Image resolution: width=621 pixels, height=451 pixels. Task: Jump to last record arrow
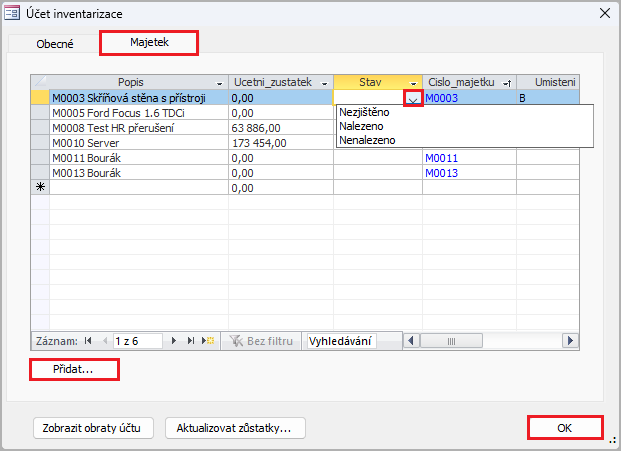point(190,341)
